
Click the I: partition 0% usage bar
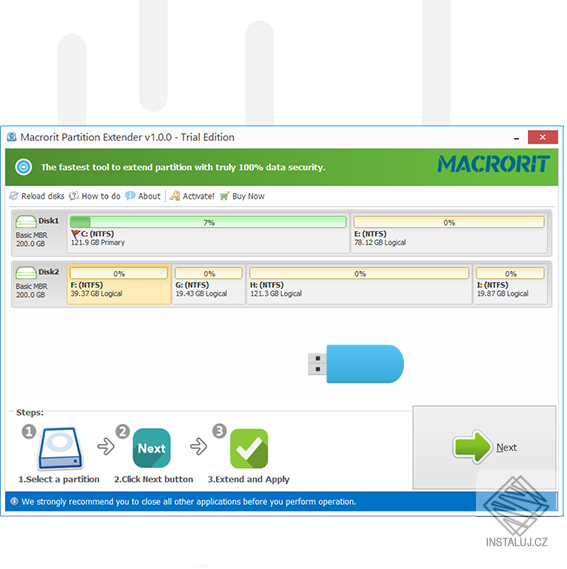tap(510, 273)
